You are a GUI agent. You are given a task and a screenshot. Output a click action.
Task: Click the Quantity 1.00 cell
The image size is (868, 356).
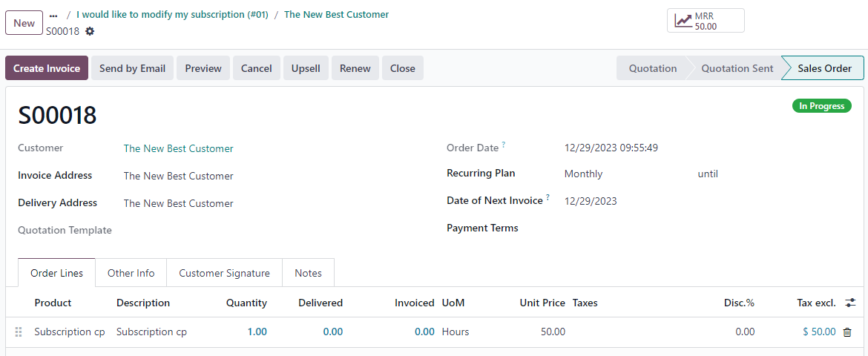click(x=257, y=332)
